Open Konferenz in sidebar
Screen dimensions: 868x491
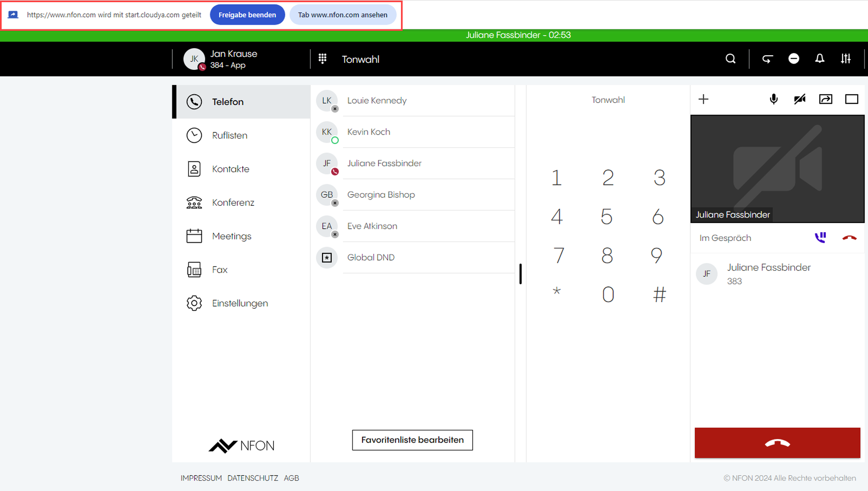pyautogui.click(x=233, y=203)
